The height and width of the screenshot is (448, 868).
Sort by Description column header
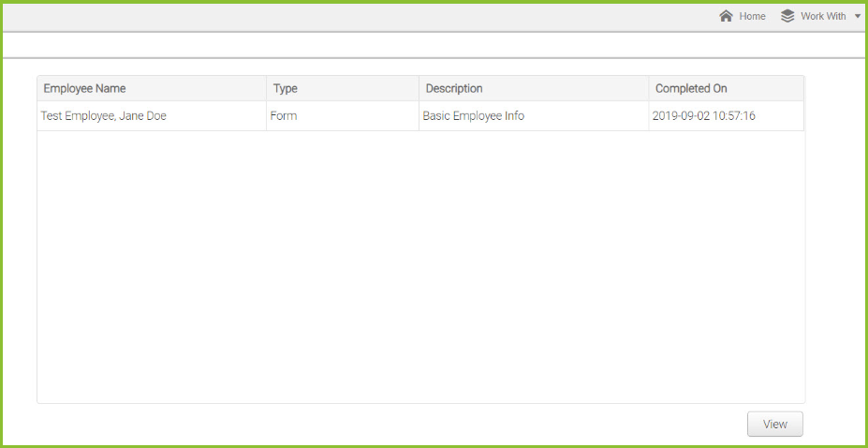[534, 89]
